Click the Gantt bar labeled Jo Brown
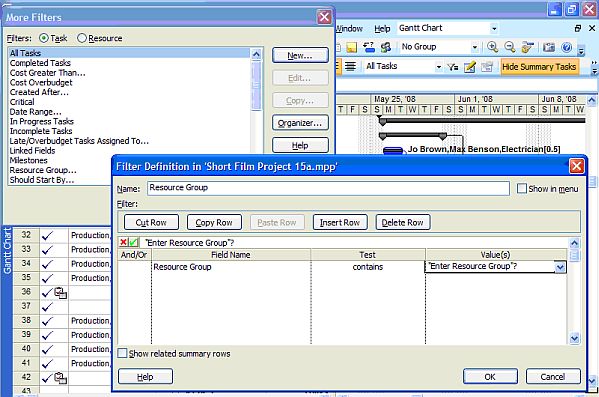The image size is (599, 397). tap(393, 150)
